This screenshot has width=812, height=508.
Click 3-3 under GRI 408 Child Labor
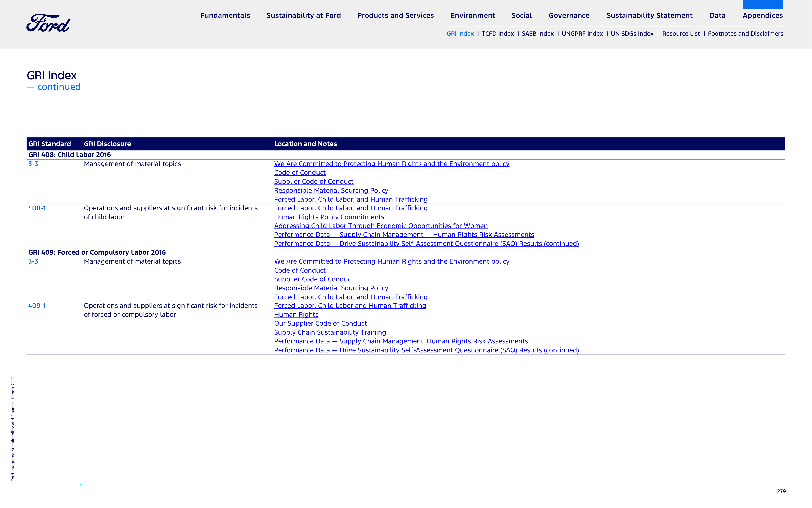(33, 164)
